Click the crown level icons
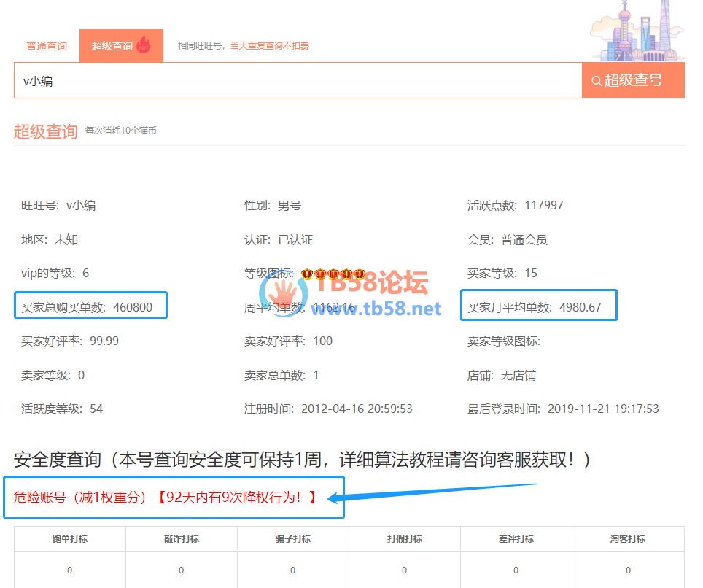The width and height of the screenshot is (703, 588). click(x=333, y=274)
